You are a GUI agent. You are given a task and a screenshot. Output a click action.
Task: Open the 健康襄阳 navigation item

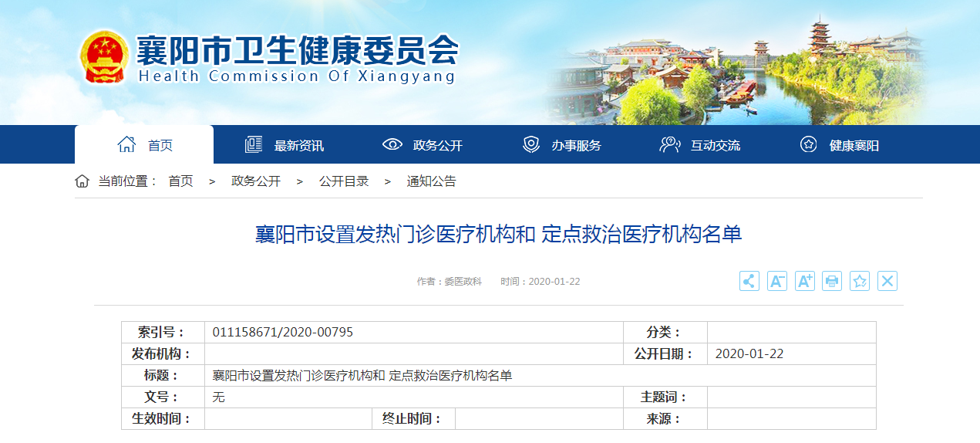(839, 145)
